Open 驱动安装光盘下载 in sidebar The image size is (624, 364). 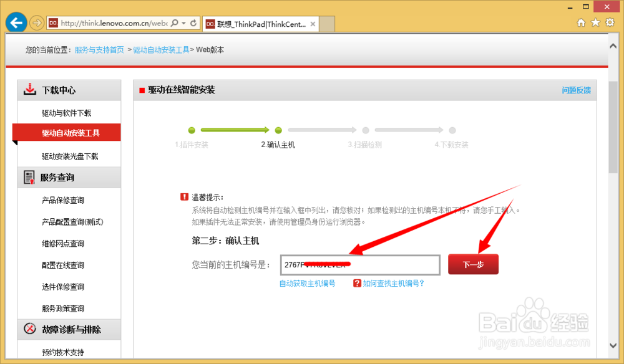[x=70, y=156]
